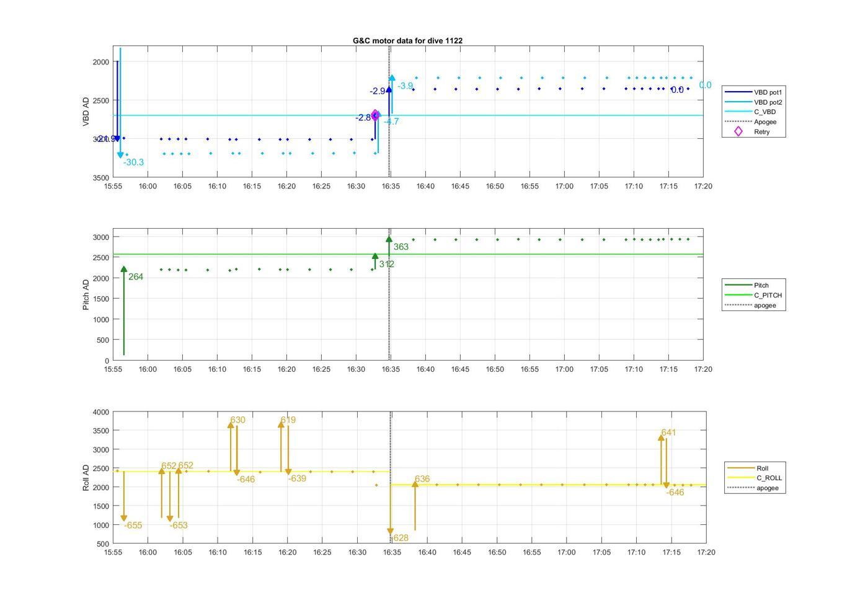
Task: Click the gold down-arrowhead beside the -655 label
Action: click(x=124, y=518)
